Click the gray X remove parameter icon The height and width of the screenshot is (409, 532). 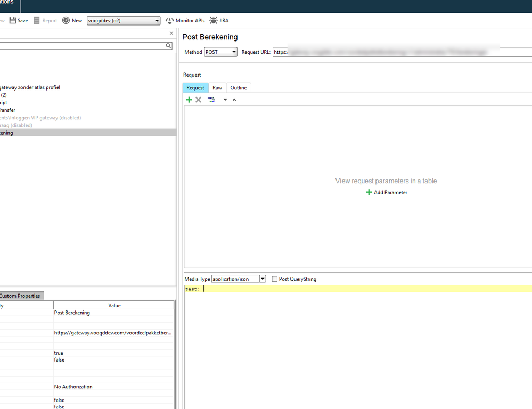point(199,100)
